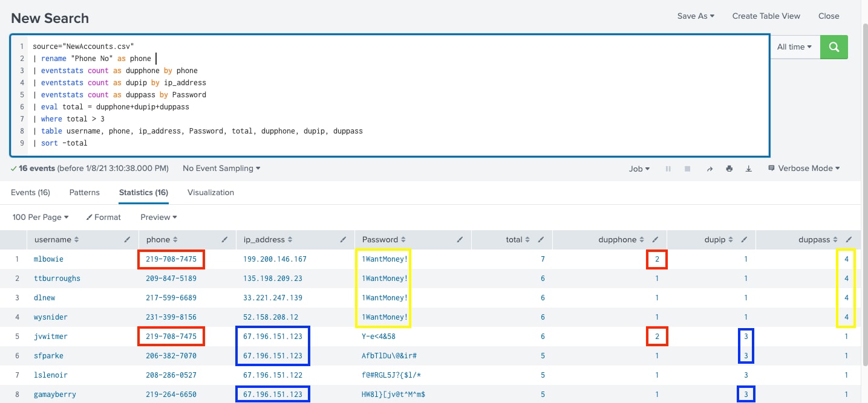Click IP address 199.200.146.167
Viewport: 868px width, 403px height.
tap(275, 259)
